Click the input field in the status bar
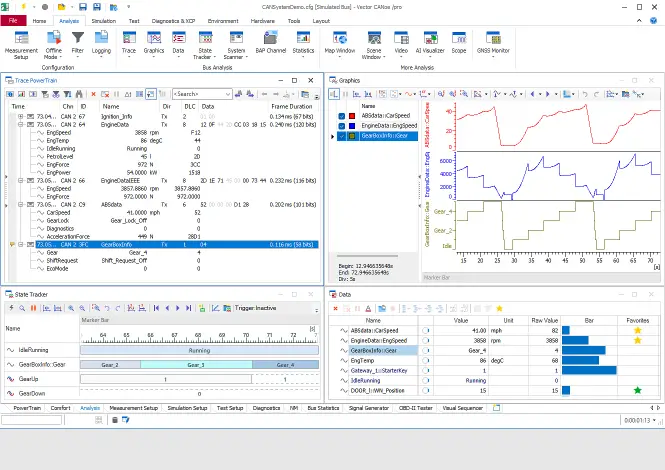665x470 pixels. pyautogui.click(x=32, y=420)
